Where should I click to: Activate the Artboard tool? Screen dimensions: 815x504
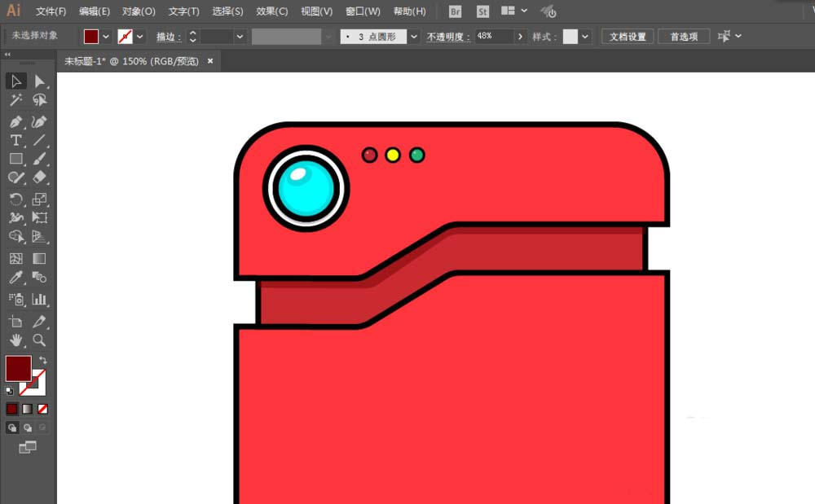pyautogui.click(x=16, y=322)
